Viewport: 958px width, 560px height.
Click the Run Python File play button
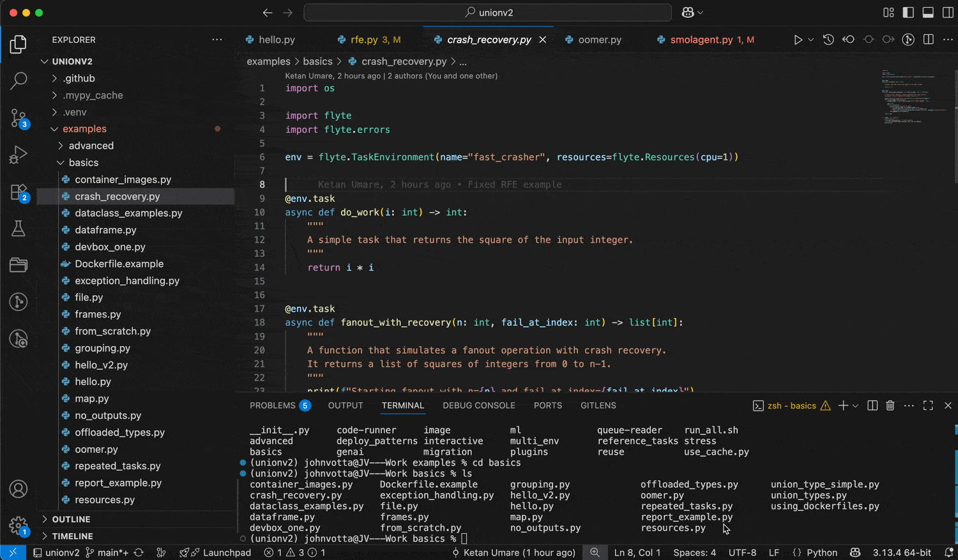[x=798, y=40]
